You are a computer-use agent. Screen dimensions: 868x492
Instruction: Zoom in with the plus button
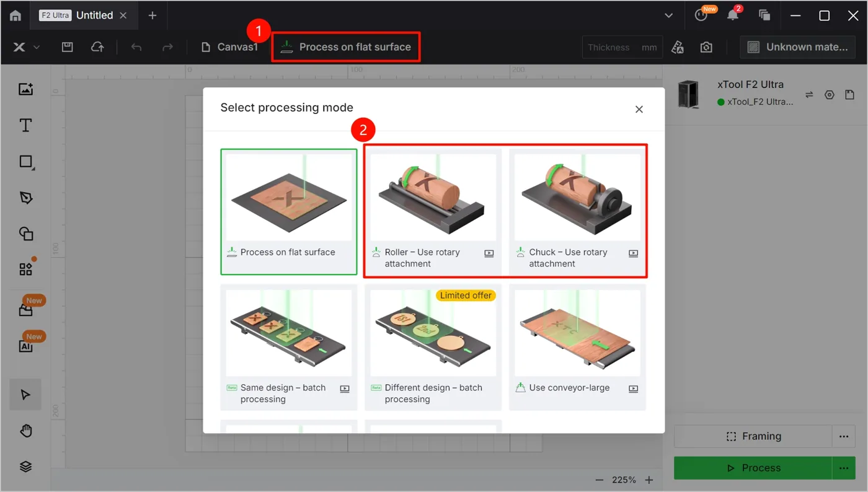pyautogui.click(x=649, y=480)
